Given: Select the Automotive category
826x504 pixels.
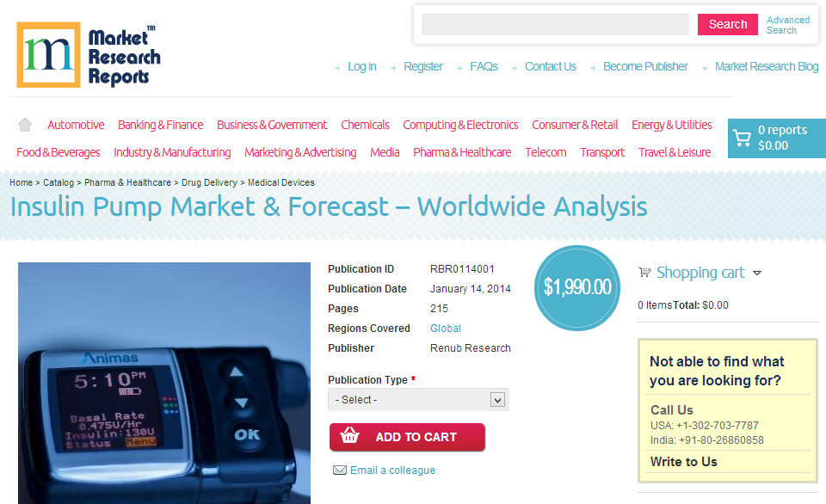Looking at the screenshot, I should pyautogui.click(x=76, y=125).
